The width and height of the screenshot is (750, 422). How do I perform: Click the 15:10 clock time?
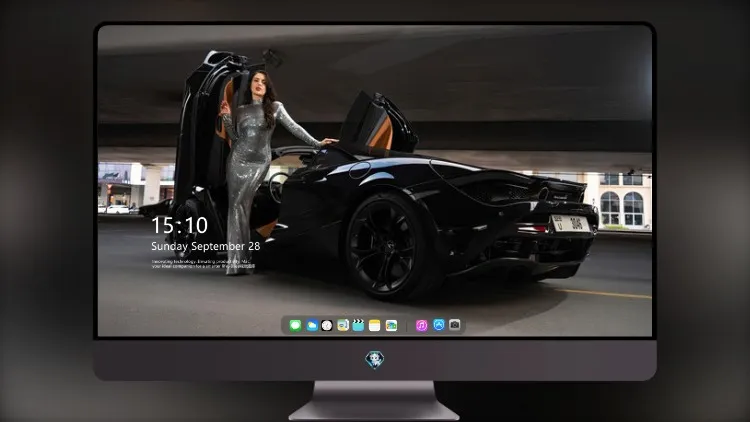179,225
